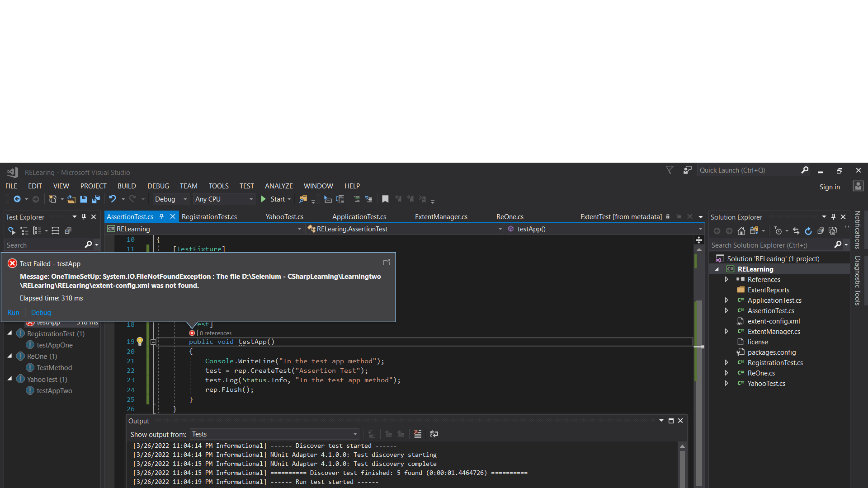Viewport: 868px width, 488px height.
Task: Click the Test Explorer playlist icon
Action: point(56,231)
